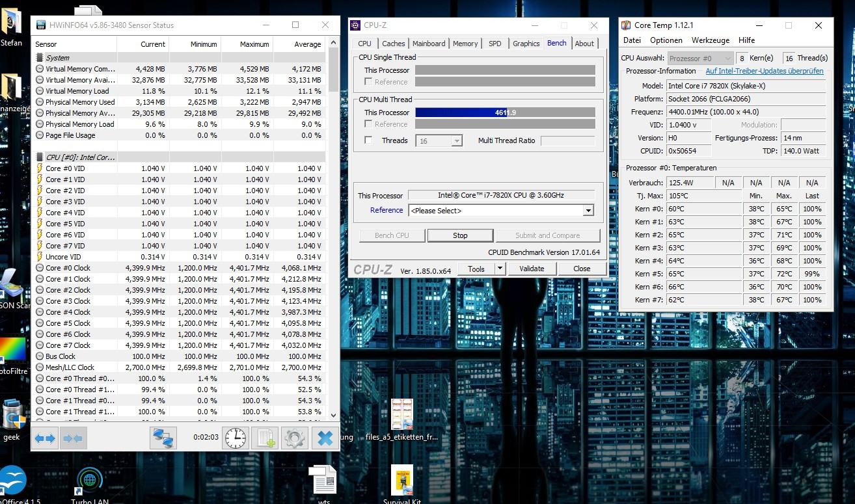Select Graphics tab
Image resolution: width=855 pixels, height=504 pixels.
(526, 44)
